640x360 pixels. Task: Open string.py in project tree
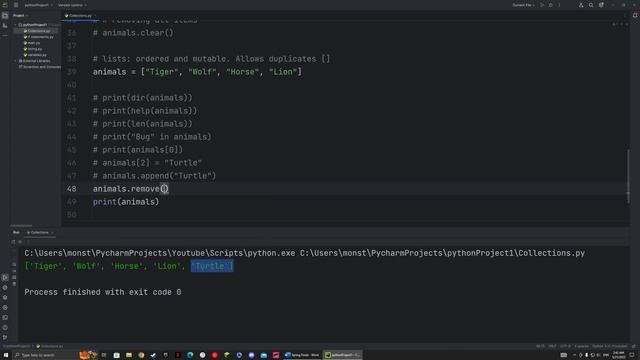33,49
